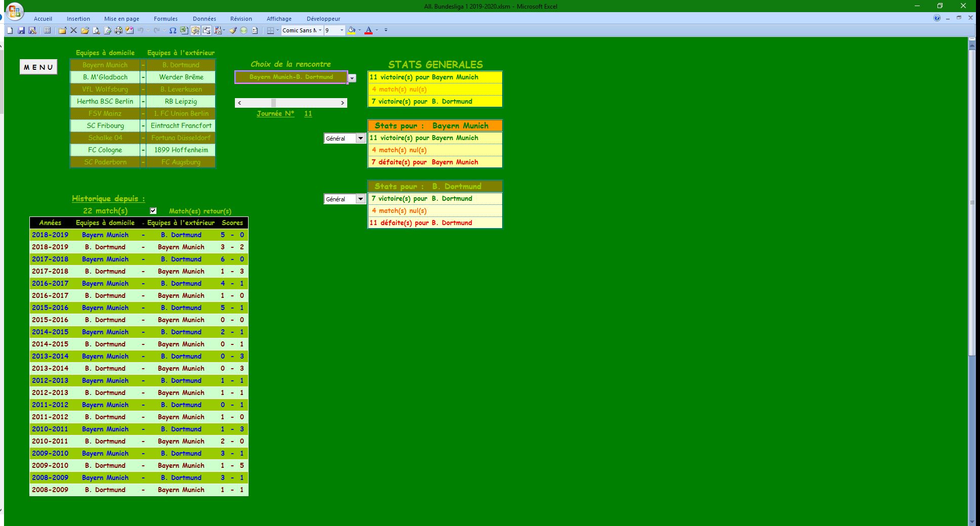Click the grid icon in the toolbar
Screen dimensions: 980x526
[47, 30]
